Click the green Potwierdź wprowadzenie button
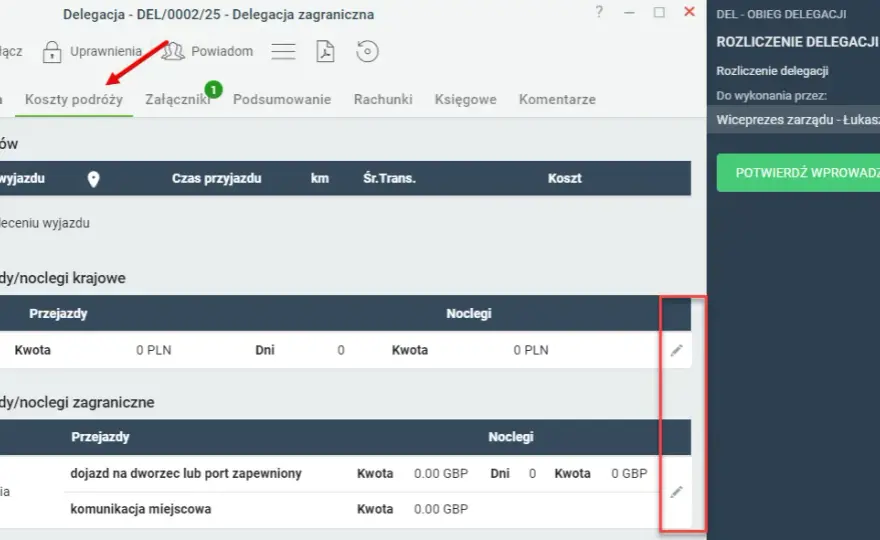This screenshot has height=540, width=880. click(798, 173)
